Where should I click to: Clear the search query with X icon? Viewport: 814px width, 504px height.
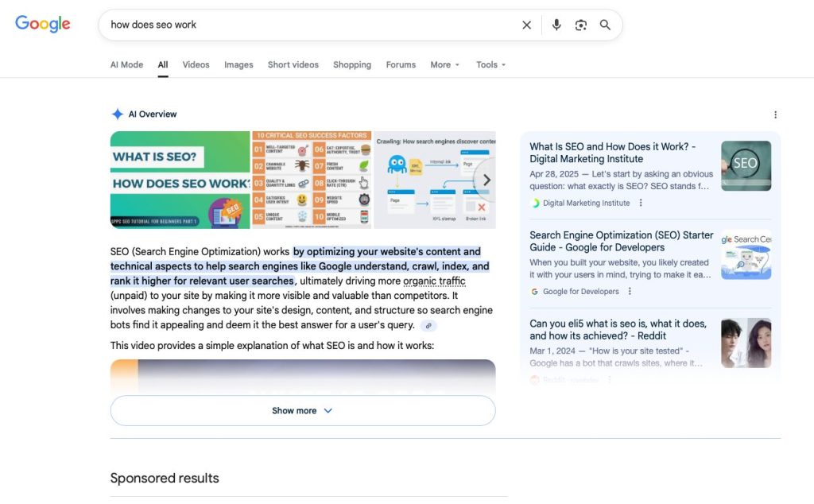click(x=526, y=25)
